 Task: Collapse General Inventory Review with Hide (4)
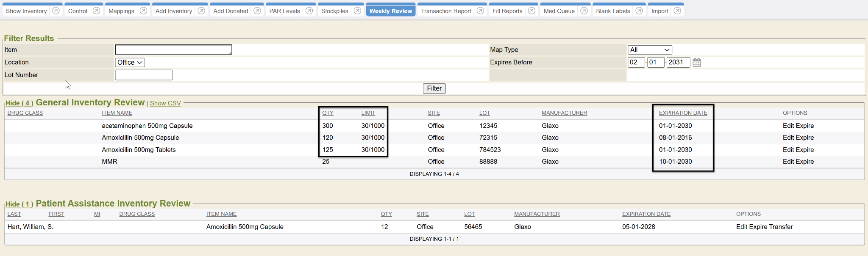pos(19,103)
